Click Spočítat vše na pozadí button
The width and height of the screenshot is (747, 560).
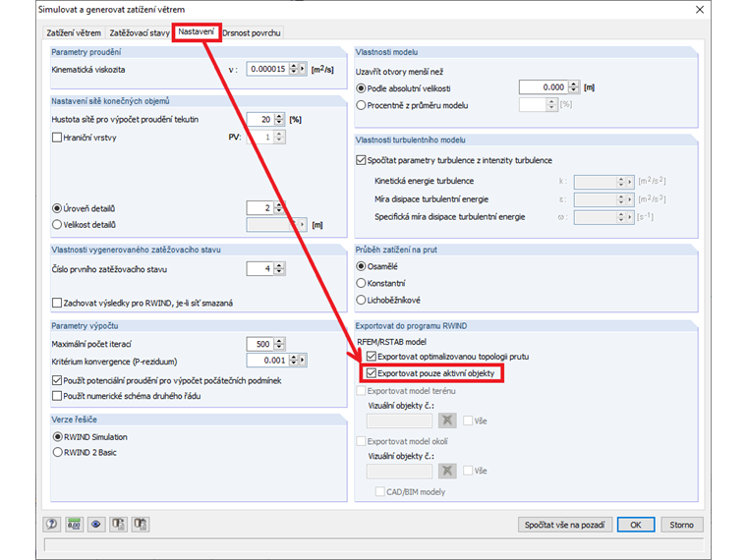coord(564,525)
